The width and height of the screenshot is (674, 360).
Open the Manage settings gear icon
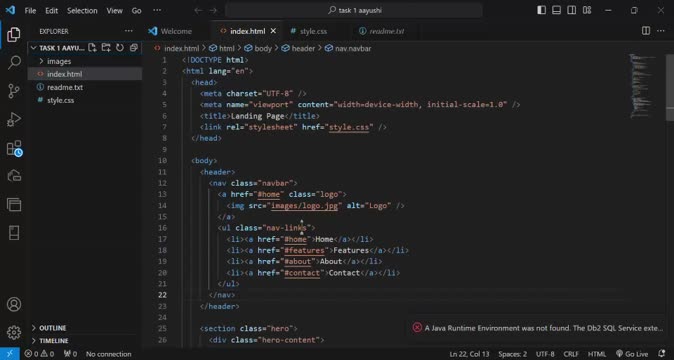click(x=14, y=332)
